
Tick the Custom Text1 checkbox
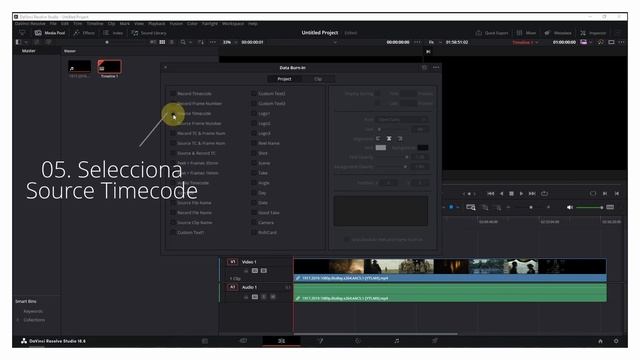click(x=173, y=232)
